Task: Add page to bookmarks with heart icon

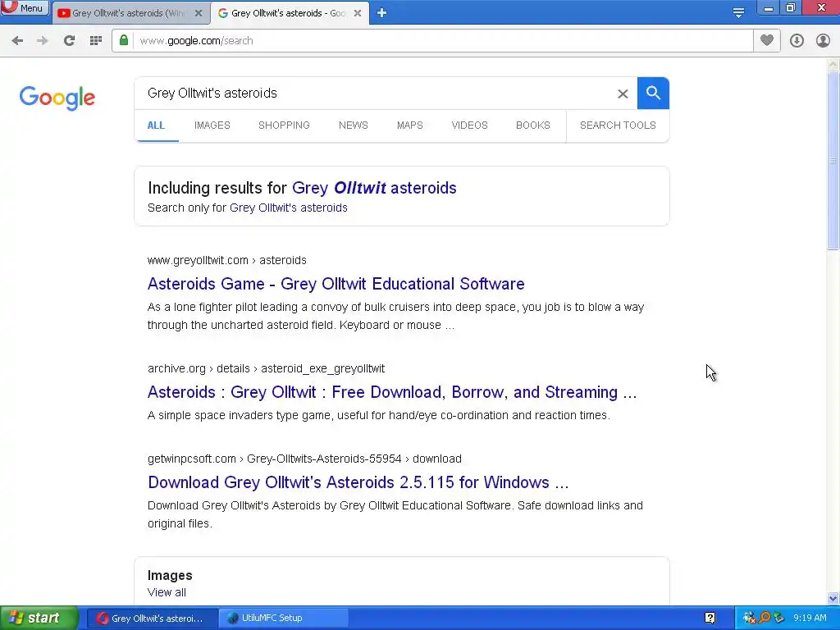Action: pyautogui.click(x=767, y=40)
